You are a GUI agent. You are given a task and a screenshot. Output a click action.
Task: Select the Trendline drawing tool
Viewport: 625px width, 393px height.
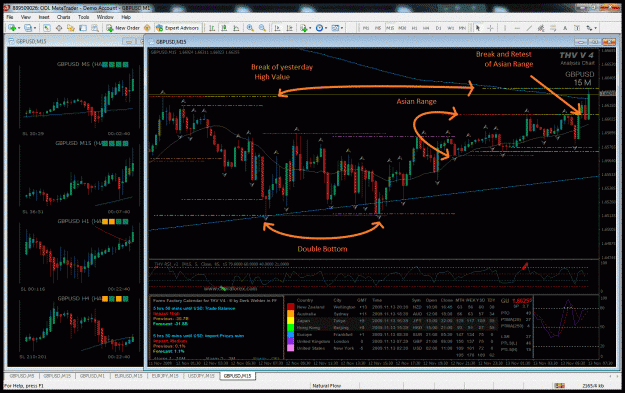[529, 28]
